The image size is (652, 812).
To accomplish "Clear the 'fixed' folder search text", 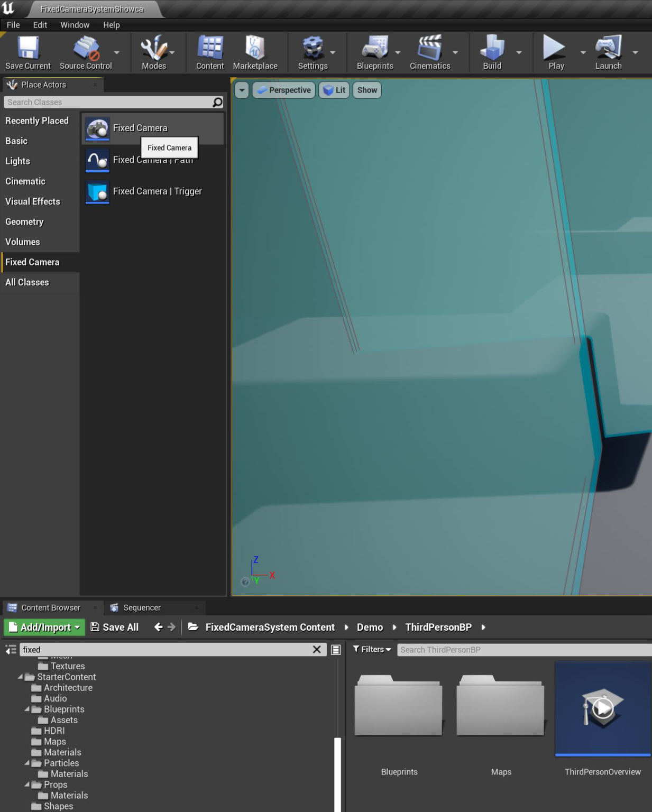I will 317,649.
